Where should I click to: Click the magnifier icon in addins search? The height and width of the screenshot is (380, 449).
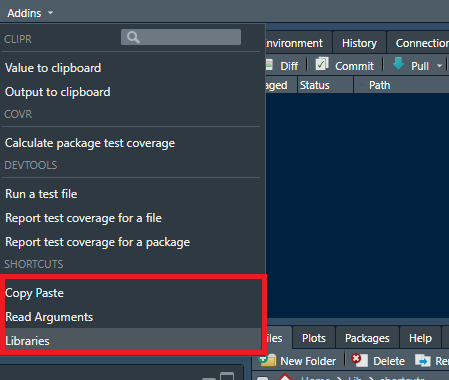pyautogui.click(x=133, y=37)
